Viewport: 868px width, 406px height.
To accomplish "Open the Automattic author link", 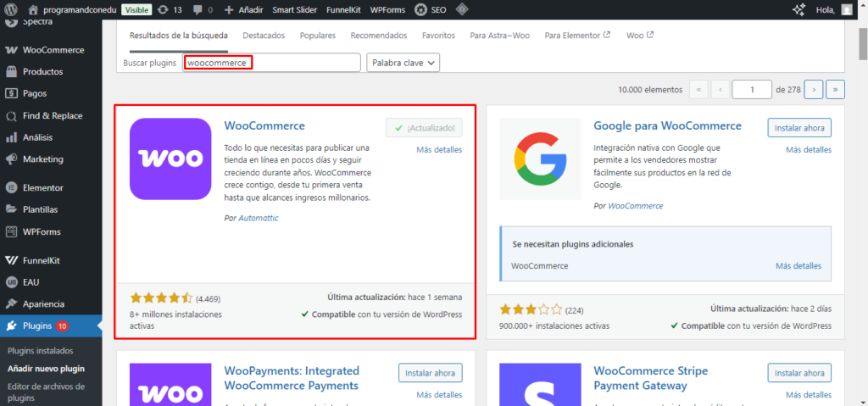I will 259,218.
